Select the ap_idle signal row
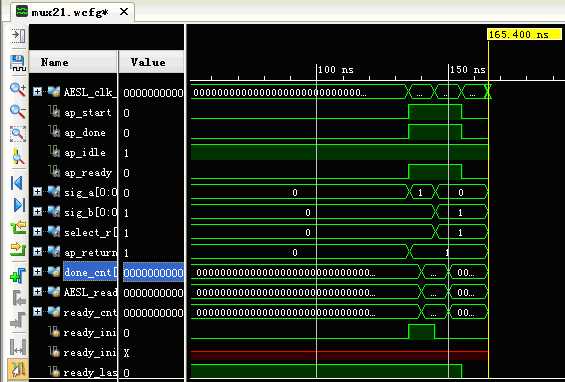 point(107,153)
